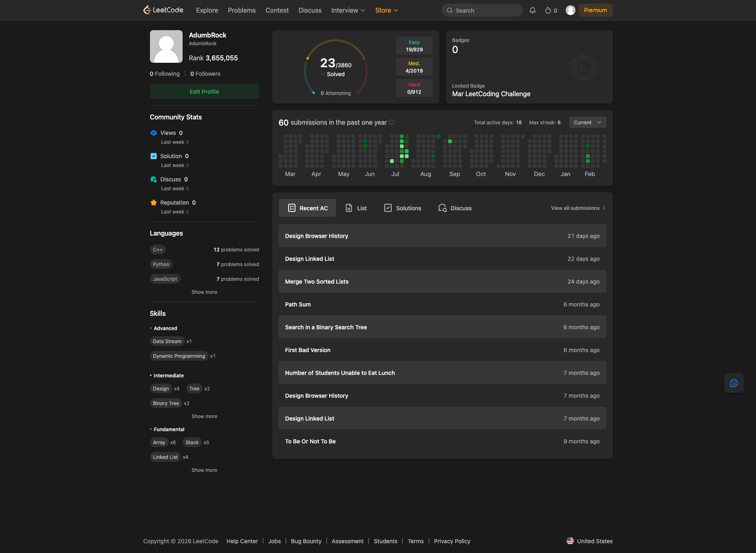Click the United States flag icon
Viewport: 756px width, 553px height.
point(570,541)
